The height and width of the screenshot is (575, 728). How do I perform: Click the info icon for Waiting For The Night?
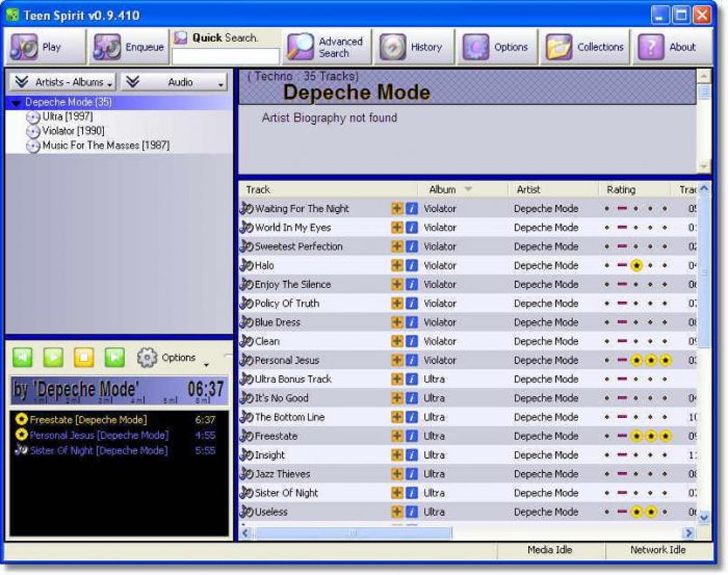point(411,208)
